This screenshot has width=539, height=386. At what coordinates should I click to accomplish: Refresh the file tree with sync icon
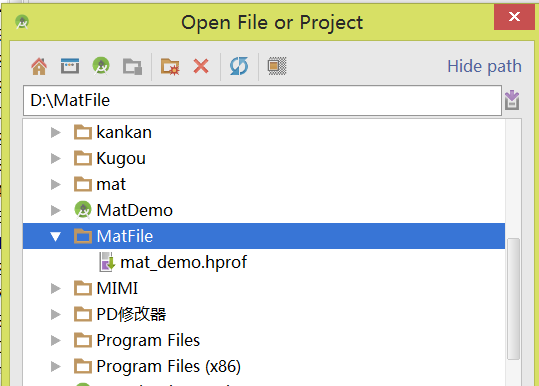click(x=239, y=66)
